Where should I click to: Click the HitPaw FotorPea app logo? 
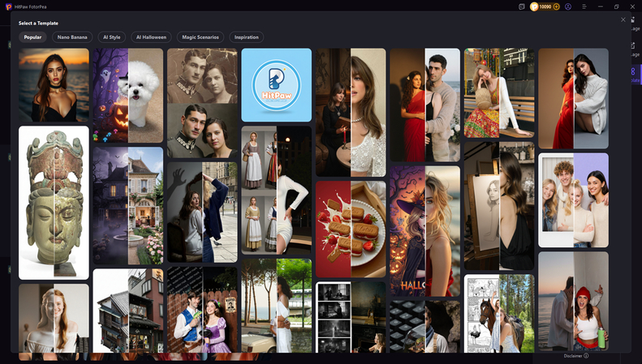pos(9,6)
